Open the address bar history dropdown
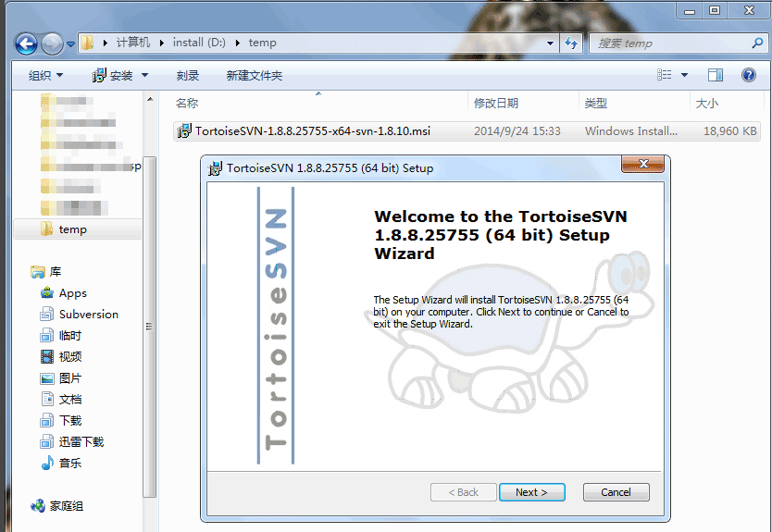The height and width of the screenshot is (532, 772). 551,43
